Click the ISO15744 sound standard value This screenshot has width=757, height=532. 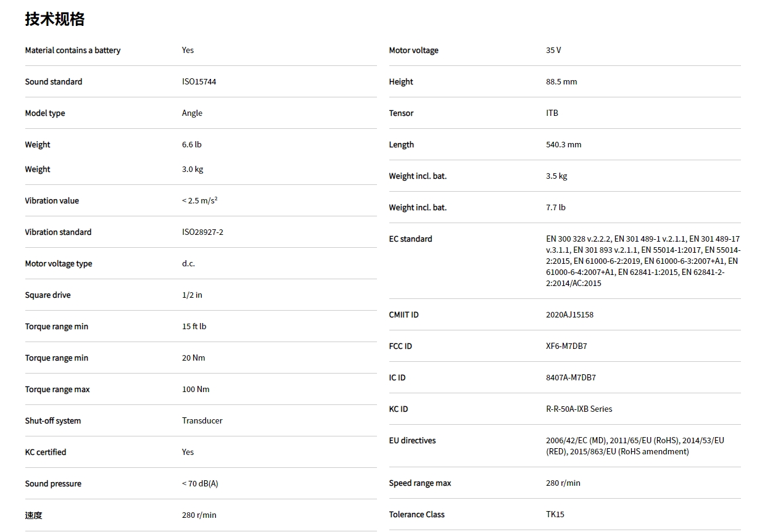(199, 82)
